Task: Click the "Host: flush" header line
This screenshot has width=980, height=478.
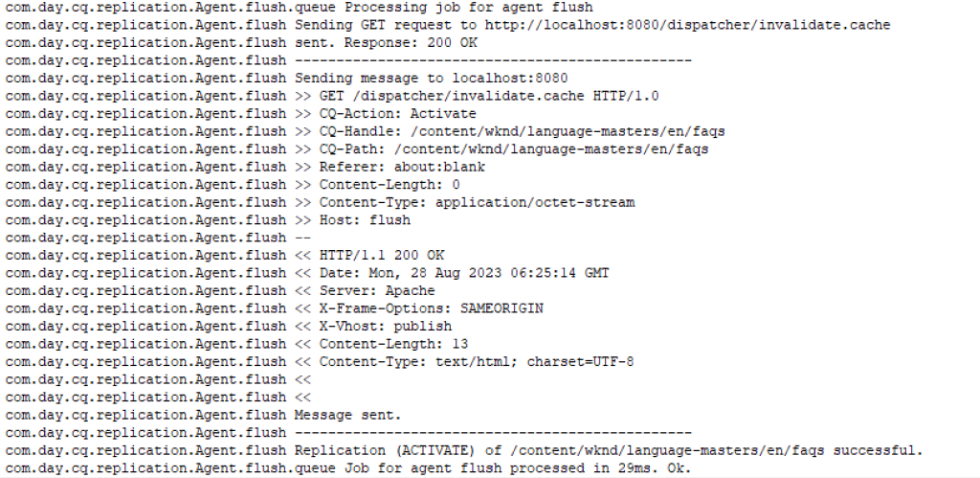Action: pyautogui.click(x=365, y=220)
